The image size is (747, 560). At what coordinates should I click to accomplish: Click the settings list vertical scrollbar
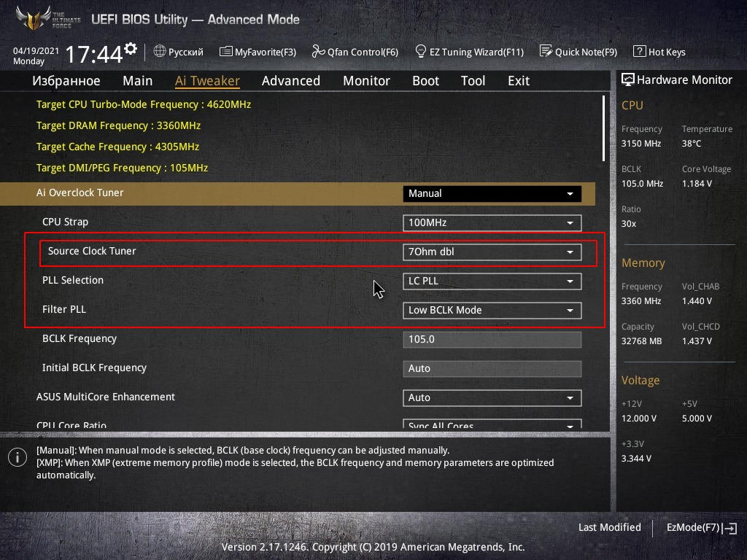(603, 128)
